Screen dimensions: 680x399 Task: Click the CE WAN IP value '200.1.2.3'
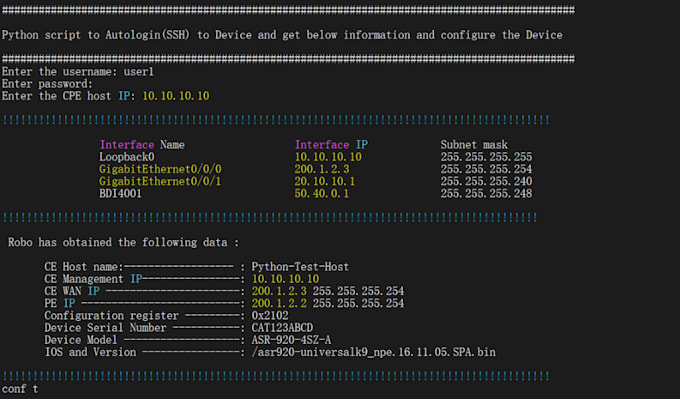click(x=279, y=291)
